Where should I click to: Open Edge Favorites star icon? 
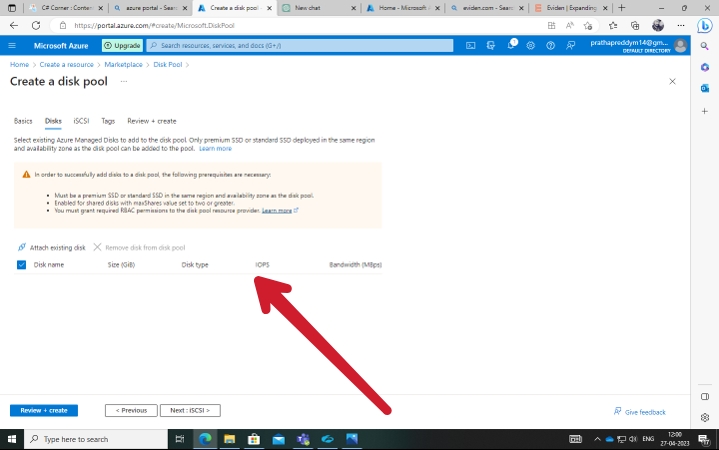click(613, 25)
